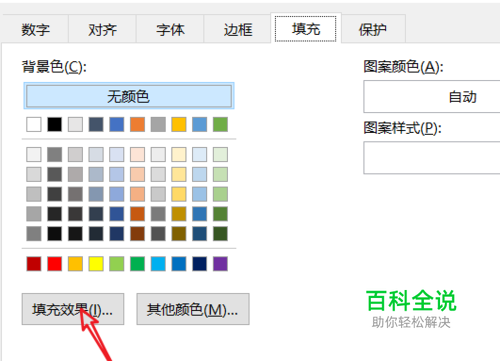The image size is (500, 361).
Task: Pick the green theme color swatch in top row
Action: click(x=220, y=124)
